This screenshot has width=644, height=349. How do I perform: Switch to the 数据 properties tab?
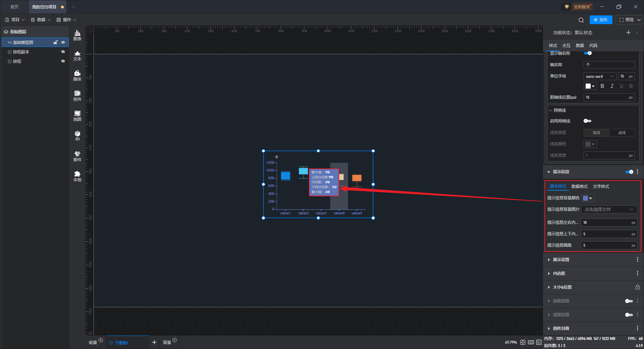(580, 46)
